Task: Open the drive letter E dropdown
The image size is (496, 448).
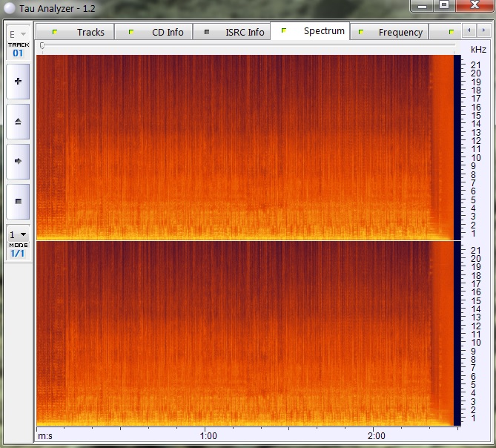Action: (18, 34)
